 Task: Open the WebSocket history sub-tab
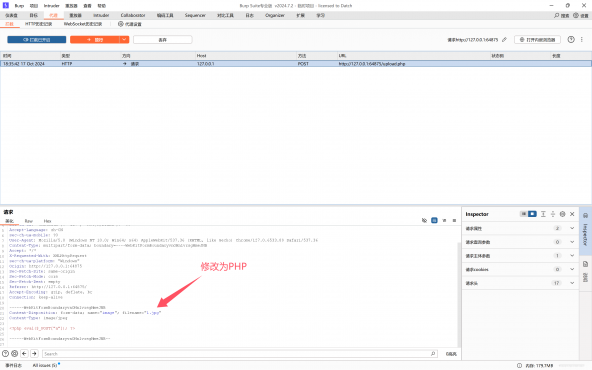(83, 24)
